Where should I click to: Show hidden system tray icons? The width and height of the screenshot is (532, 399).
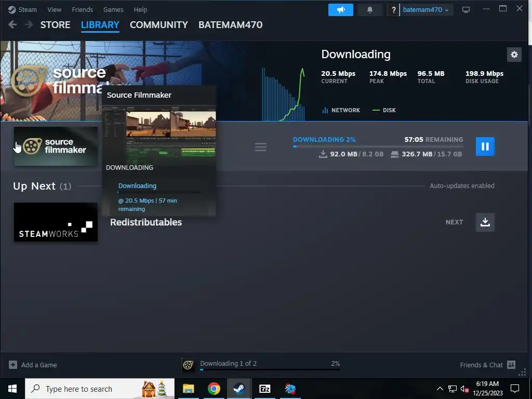pos(440,389)
